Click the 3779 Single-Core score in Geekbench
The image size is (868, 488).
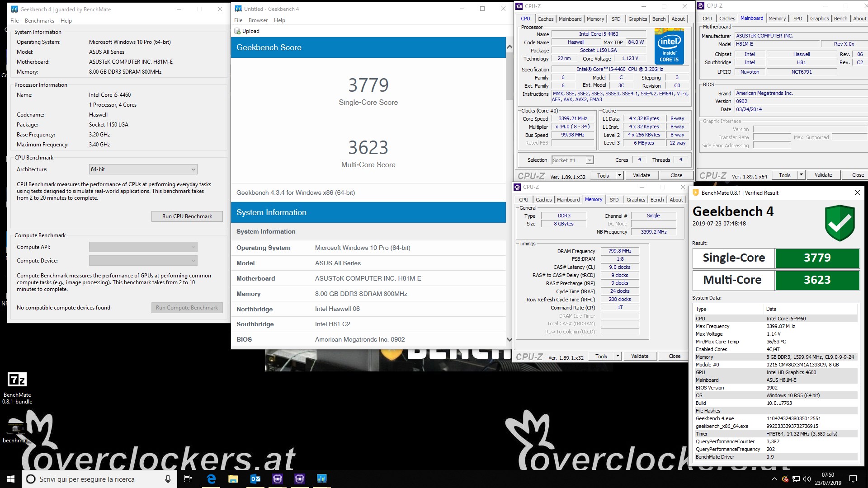tap(368, 85)
